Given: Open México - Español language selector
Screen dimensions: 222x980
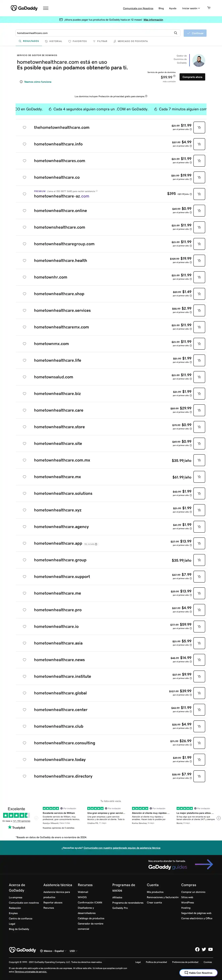Looking at the screenshot, I should tap(53, 951).
